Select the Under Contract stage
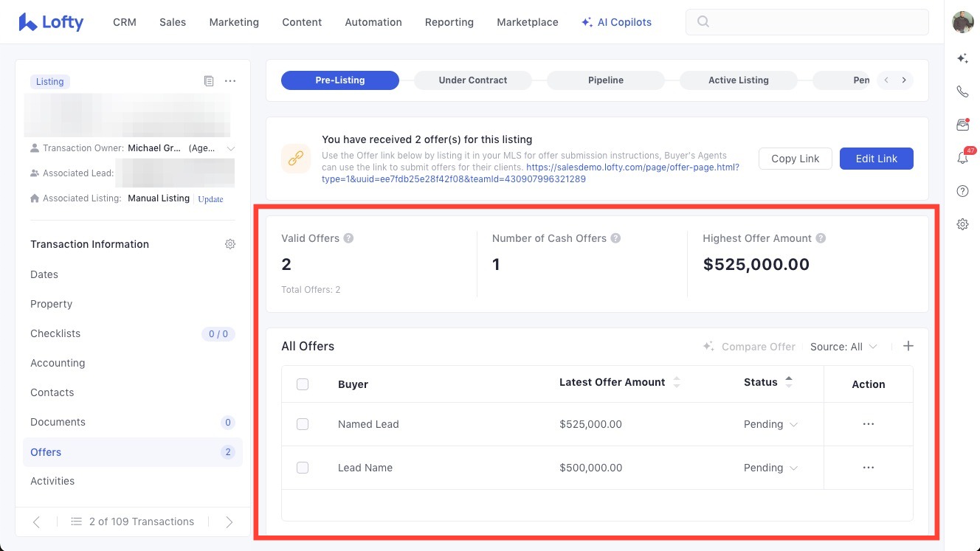Image resolution: width=980 pixels, height=551 pixels. (472, 80)
